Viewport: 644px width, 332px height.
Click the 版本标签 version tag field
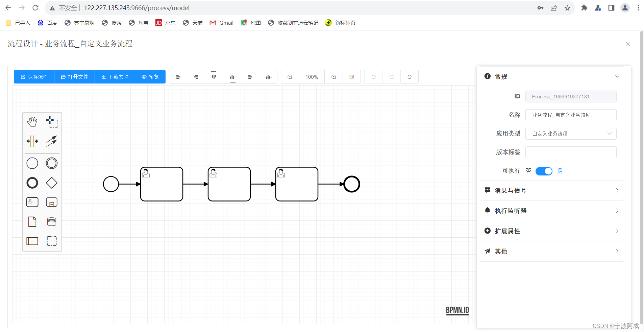[571, 152]
